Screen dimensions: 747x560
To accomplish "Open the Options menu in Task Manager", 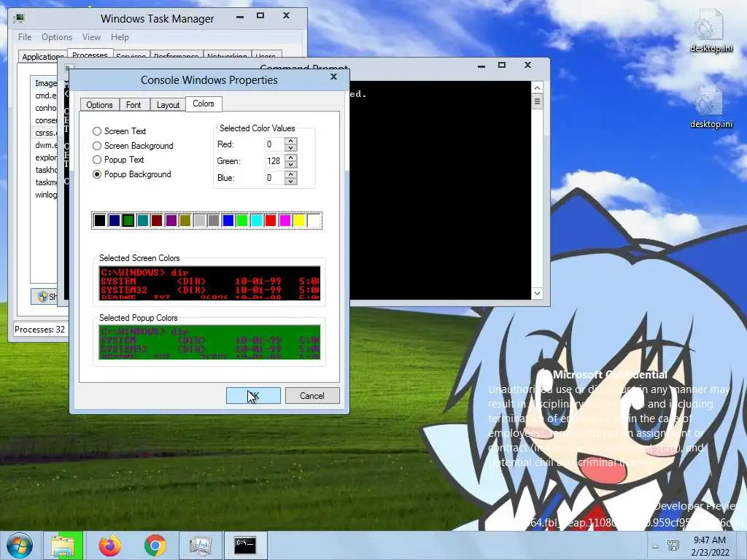I will [x=57, y=37].
